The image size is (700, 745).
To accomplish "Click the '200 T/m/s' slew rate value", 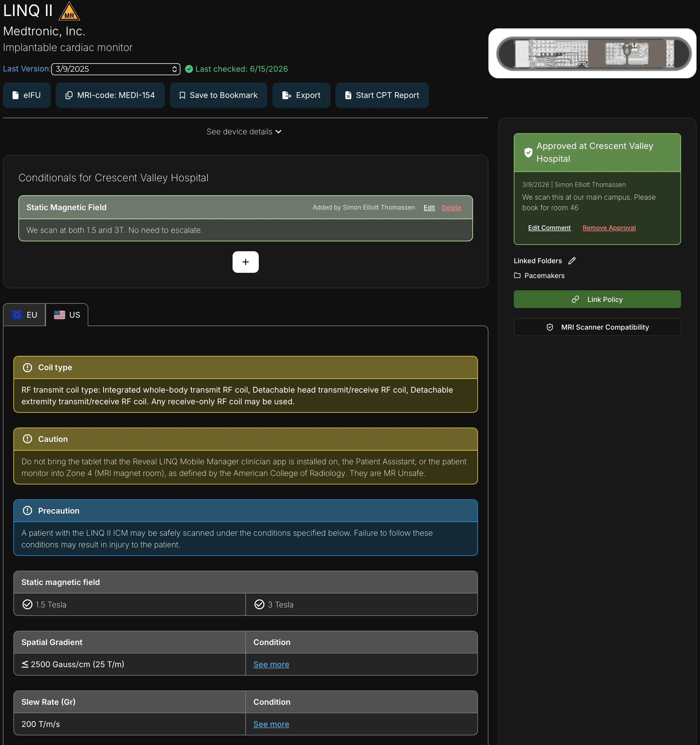I will tap(41, 724).
